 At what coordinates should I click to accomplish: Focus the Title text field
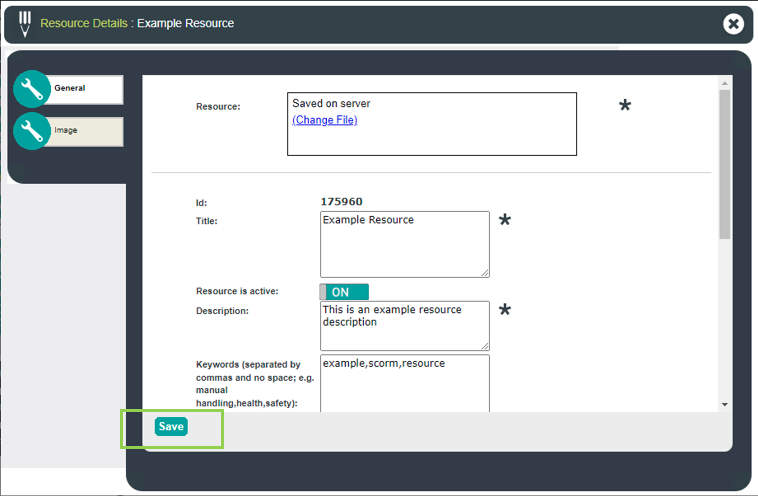pyautogui.click(x=405, y=244)
